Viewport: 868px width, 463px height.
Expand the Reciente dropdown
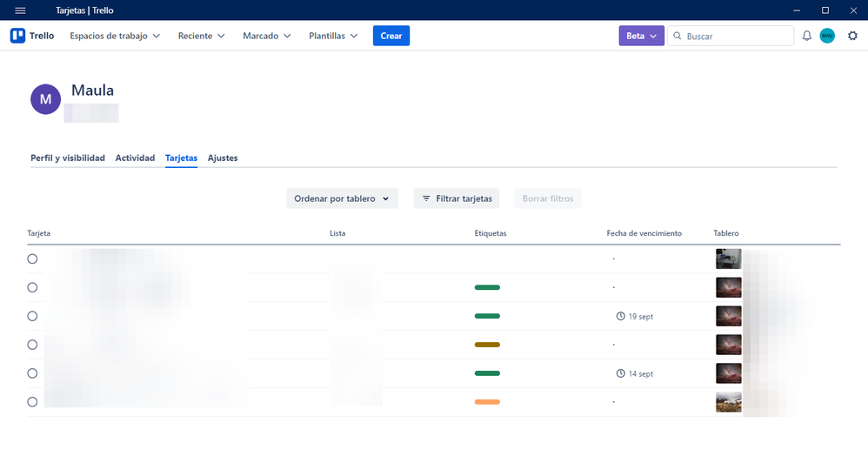201,36
